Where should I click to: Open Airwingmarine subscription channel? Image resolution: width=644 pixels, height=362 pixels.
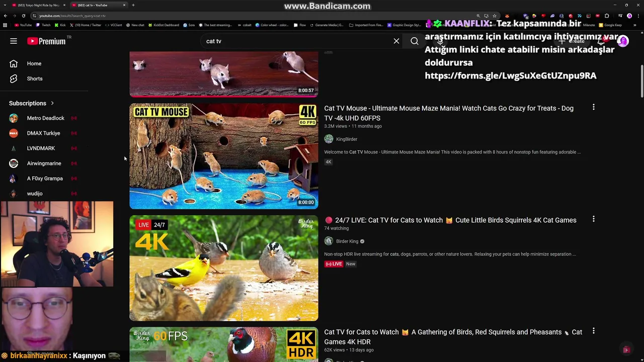point(44,163)
